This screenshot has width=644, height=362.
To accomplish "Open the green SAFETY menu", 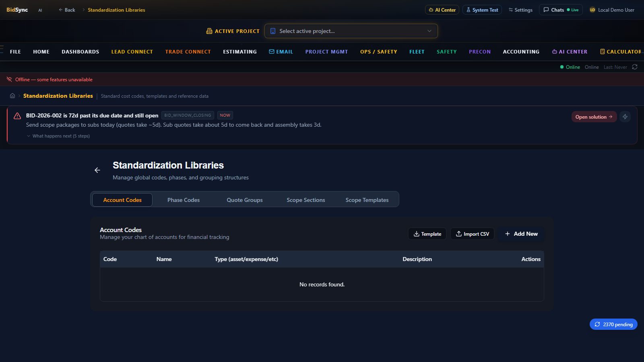I will tap(447, 51).
